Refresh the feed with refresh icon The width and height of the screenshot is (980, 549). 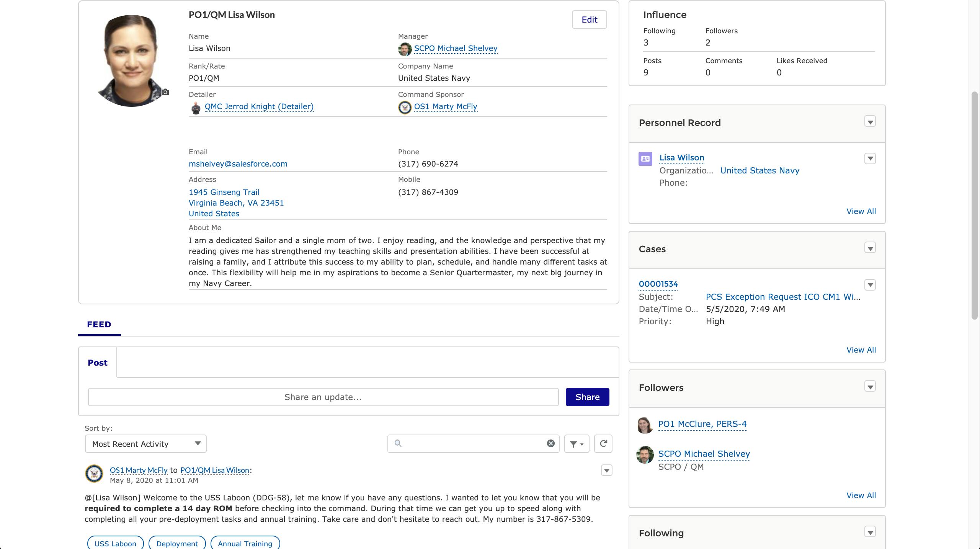[603, 444]
